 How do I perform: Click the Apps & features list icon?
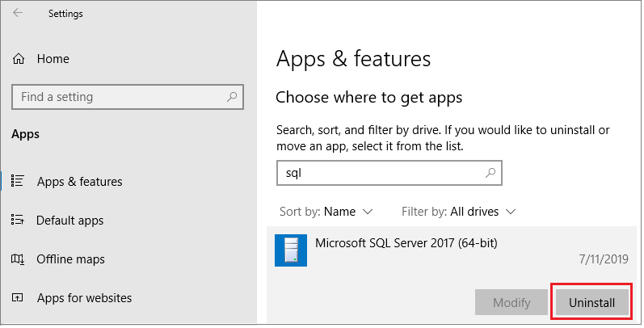click(19, 182)
